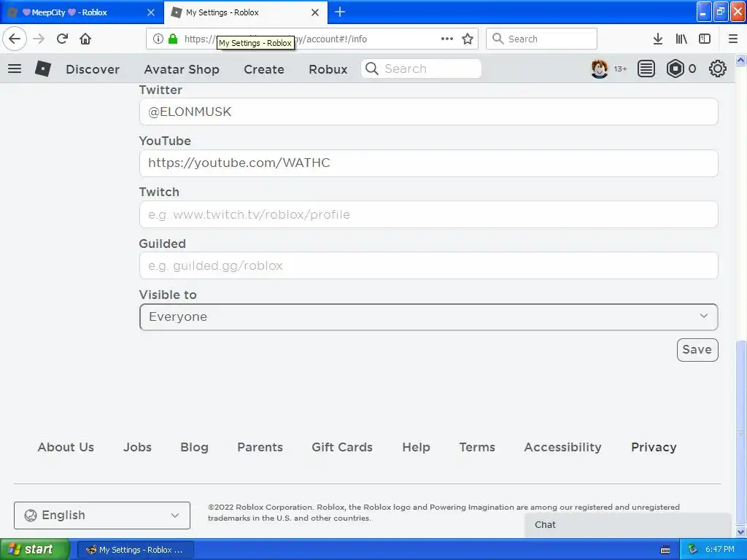Reload the page with the refresh icon

pos(62,39)
